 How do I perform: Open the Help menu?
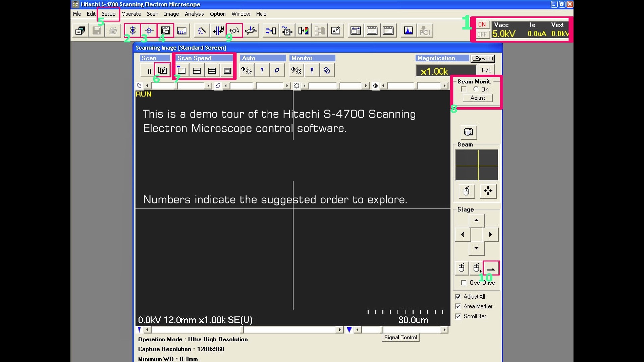coord(261,14)
